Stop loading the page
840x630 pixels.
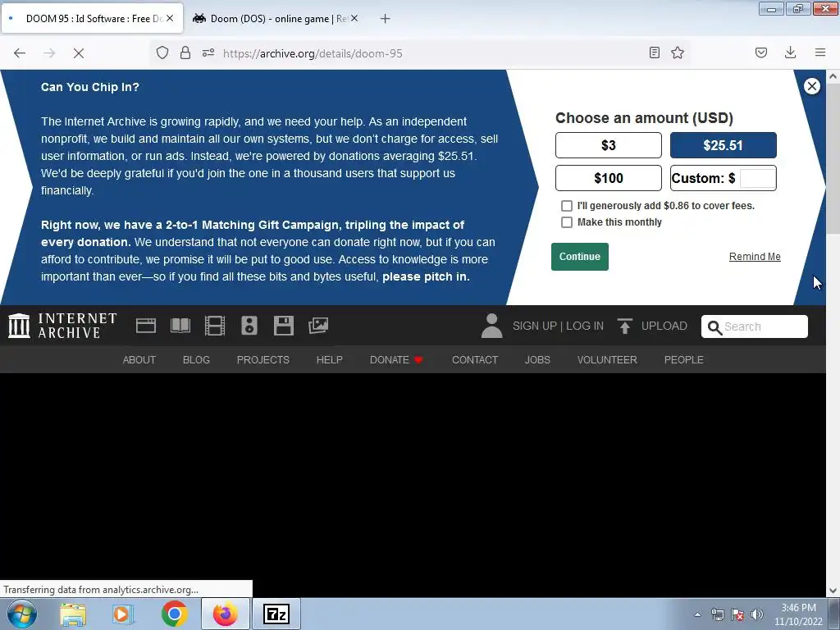pyautogui.click(x=79, y=53)
